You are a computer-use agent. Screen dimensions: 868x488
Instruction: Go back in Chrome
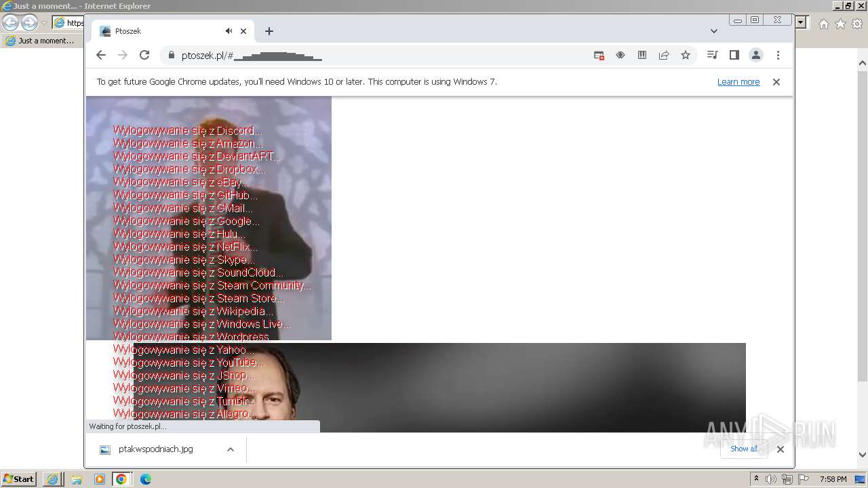(x=101, y=55)
